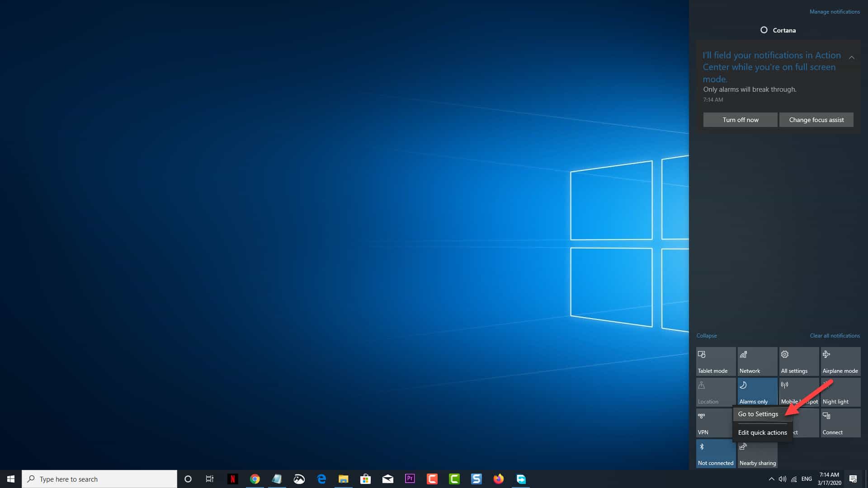
Task: Open File Explorer on the taskbar
Action: pyautogui.click(x=344, y=479)
